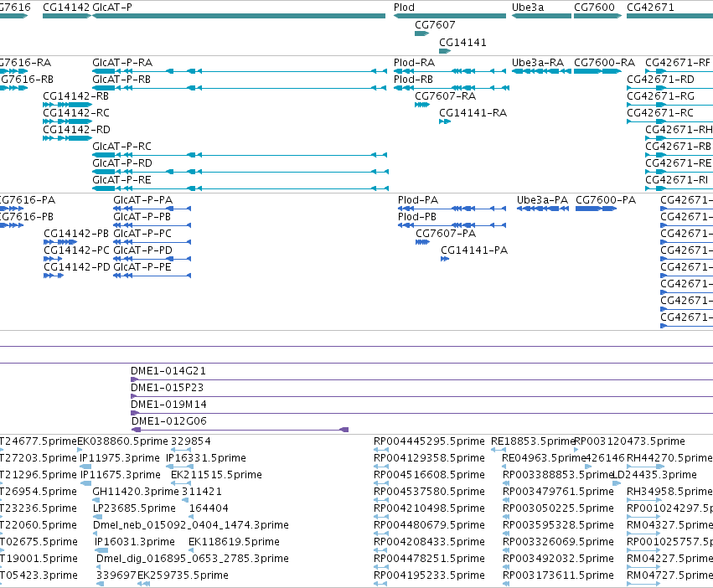Click the CG14142-PB protein label
Viewport: 713px width, 588px height.
coord(76,234)
